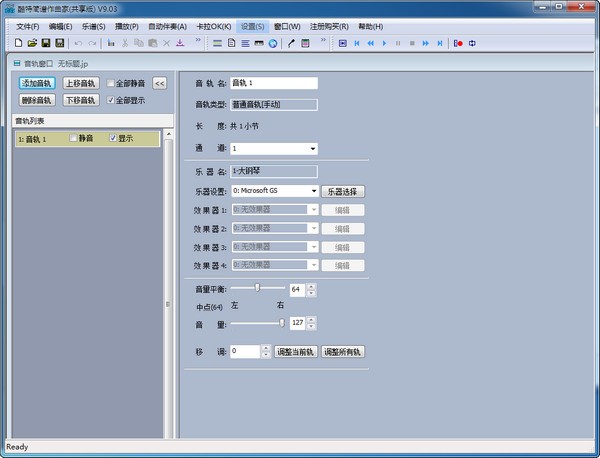Click the 调整所有轨 button

344,352
